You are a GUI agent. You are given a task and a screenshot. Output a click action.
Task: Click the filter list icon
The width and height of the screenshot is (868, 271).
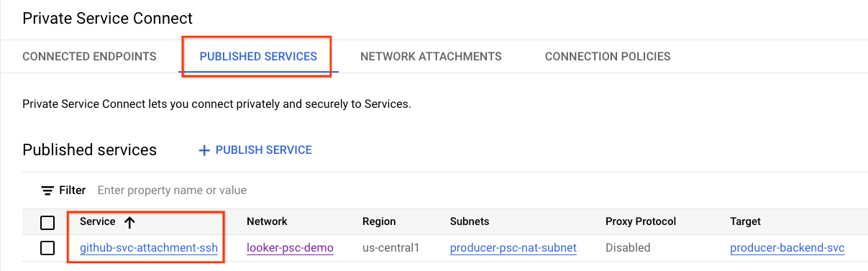(47, 190)
